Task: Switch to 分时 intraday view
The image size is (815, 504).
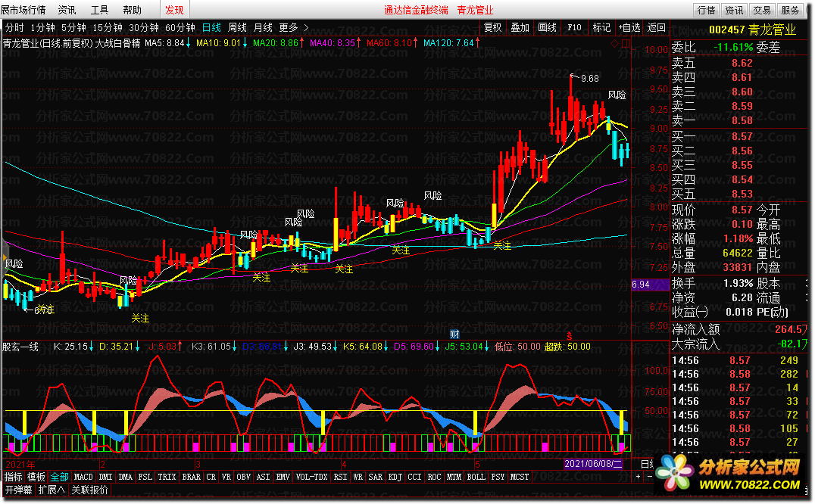Action: [x=14, y=27]
